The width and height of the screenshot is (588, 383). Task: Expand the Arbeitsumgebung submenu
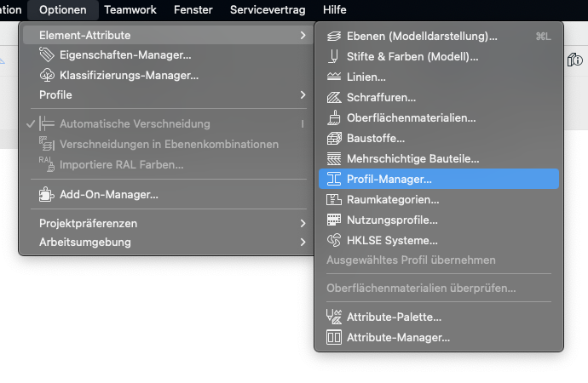303,243
